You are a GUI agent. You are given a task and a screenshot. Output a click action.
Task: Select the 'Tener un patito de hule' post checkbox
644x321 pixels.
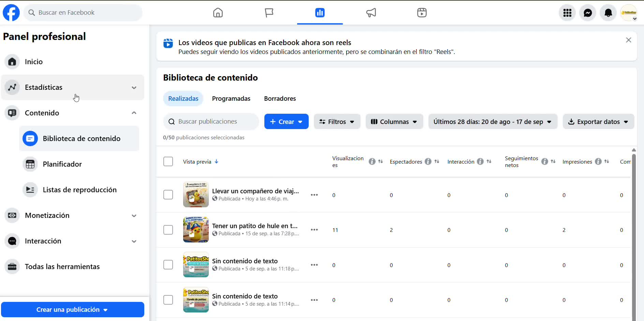[168, 230]
